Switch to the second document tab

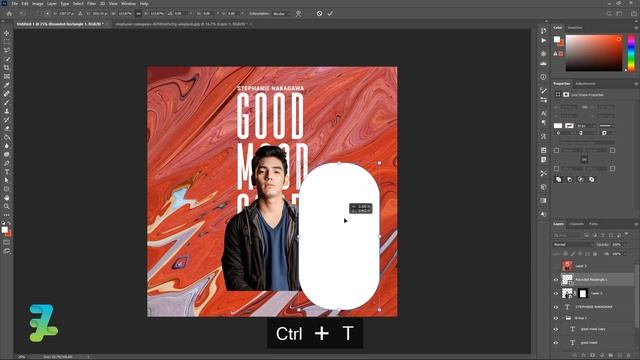pyautogui.click(x=181, y=24)
